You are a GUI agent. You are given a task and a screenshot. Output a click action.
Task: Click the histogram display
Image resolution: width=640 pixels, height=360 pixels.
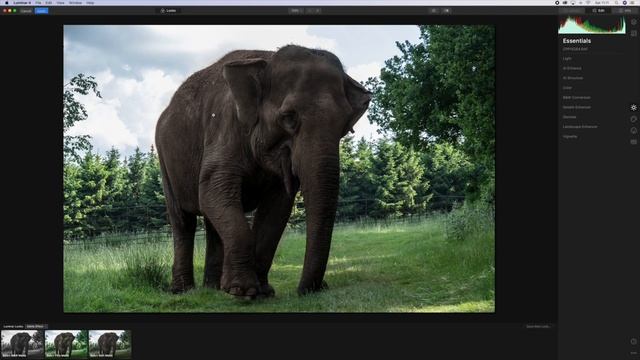[592, 25]
